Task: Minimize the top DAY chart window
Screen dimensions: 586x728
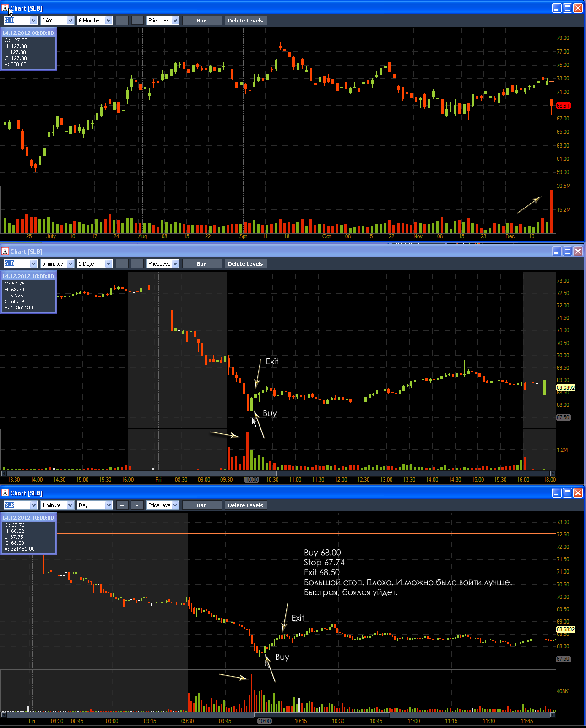Action: click(557, 8)
